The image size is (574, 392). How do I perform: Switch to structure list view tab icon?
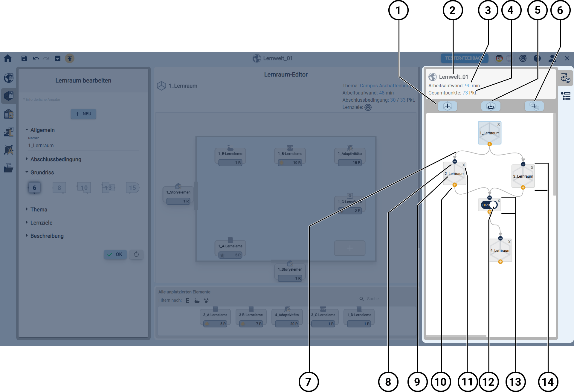[x=566, y=96]
